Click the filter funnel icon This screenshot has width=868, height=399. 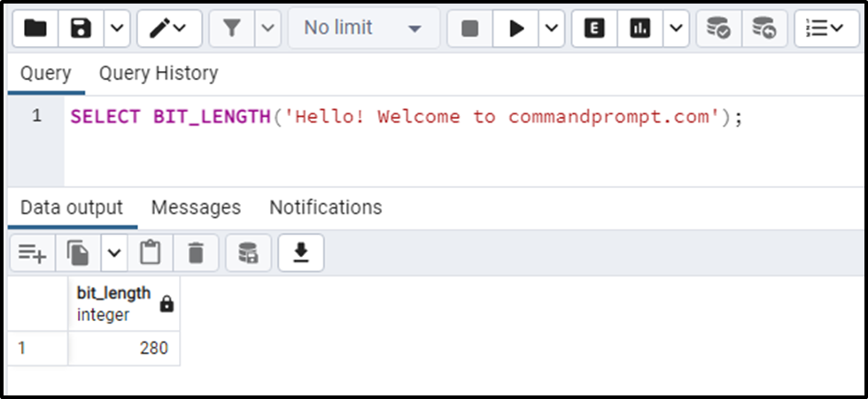click(x=232, y=28)
